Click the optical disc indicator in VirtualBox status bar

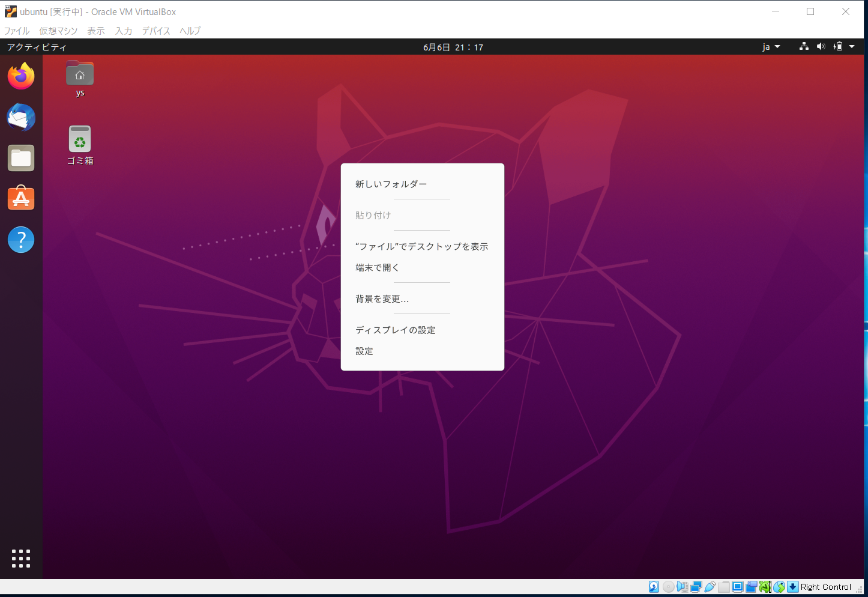[x=668, y=587]
